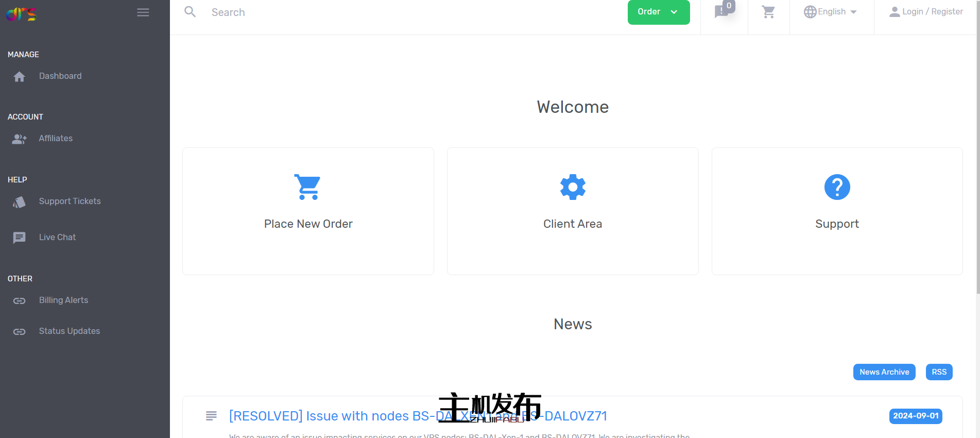The height and width of the screenshot is (438, 980).
Task: Expand the green Order dropdown
Action: 658,12
